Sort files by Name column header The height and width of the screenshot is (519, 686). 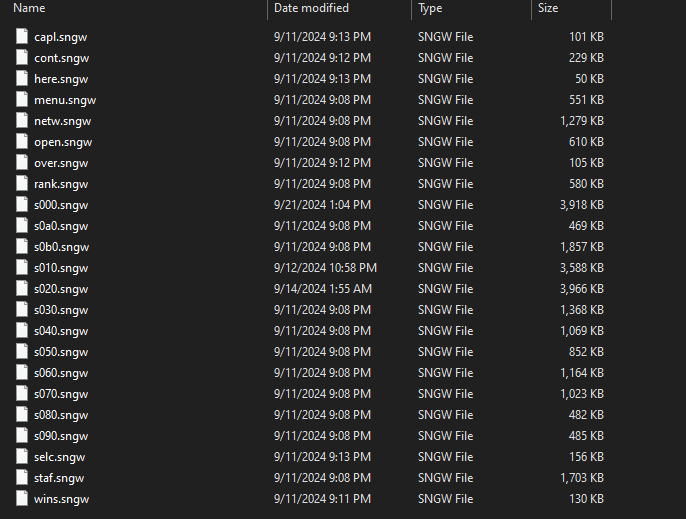[30, 8]
